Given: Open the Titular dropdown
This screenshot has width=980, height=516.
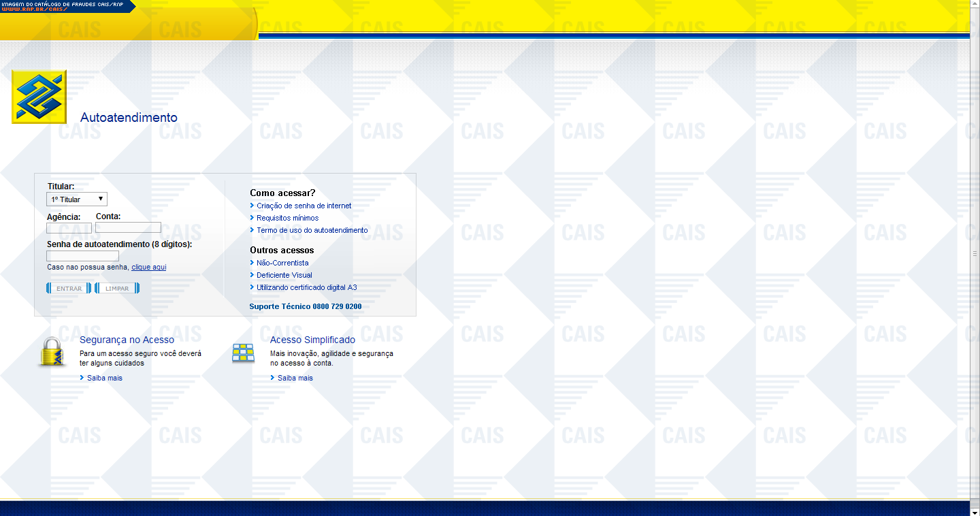Looking at the screenshot, I should (x=77, y=199).
